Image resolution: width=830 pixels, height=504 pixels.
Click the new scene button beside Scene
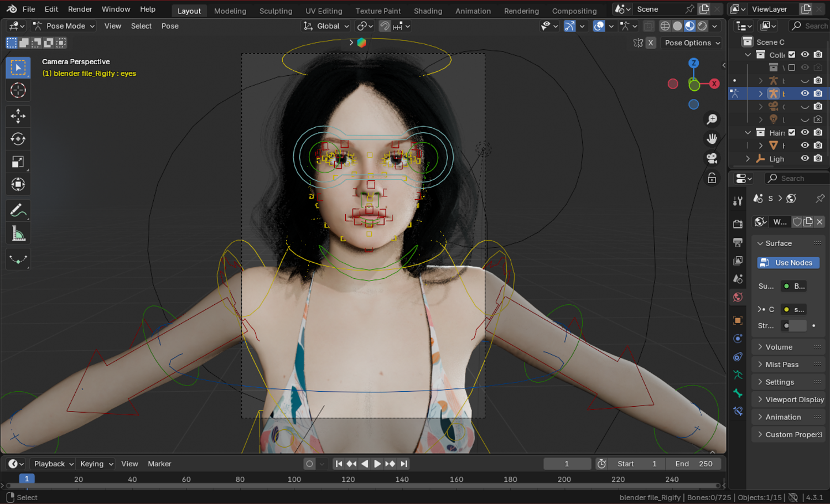[704, 9]
